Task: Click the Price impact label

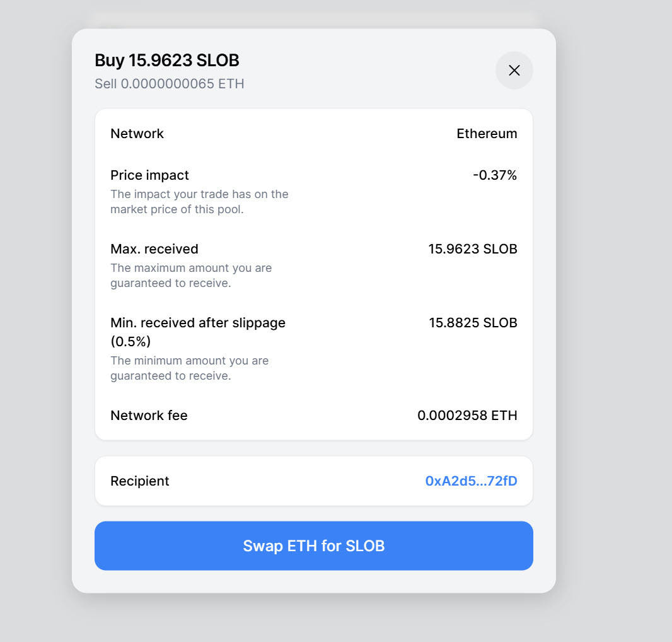Action: pos(149,175)
